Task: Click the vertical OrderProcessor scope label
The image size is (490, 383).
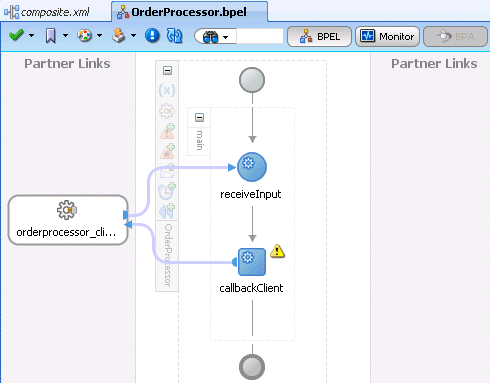Action: [168, 255]
